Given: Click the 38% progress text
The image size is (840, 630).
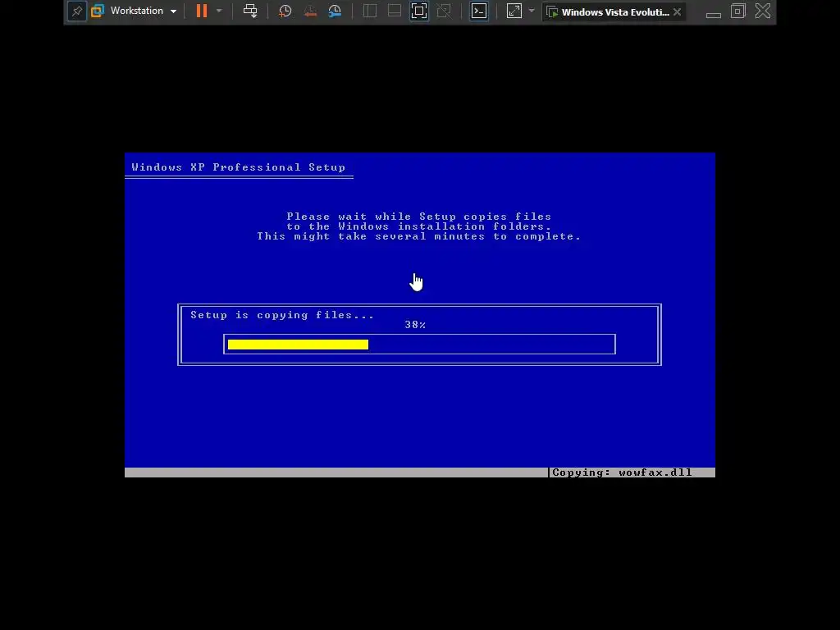Looking at the screenshot, I should coord(415,325).
